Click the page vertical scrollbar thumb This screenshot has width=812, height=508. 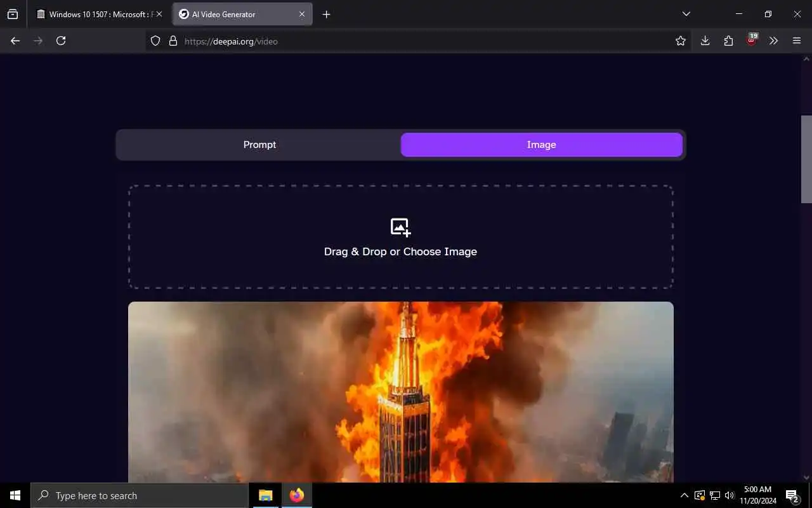pyautogui.click(x=806, y=159)
